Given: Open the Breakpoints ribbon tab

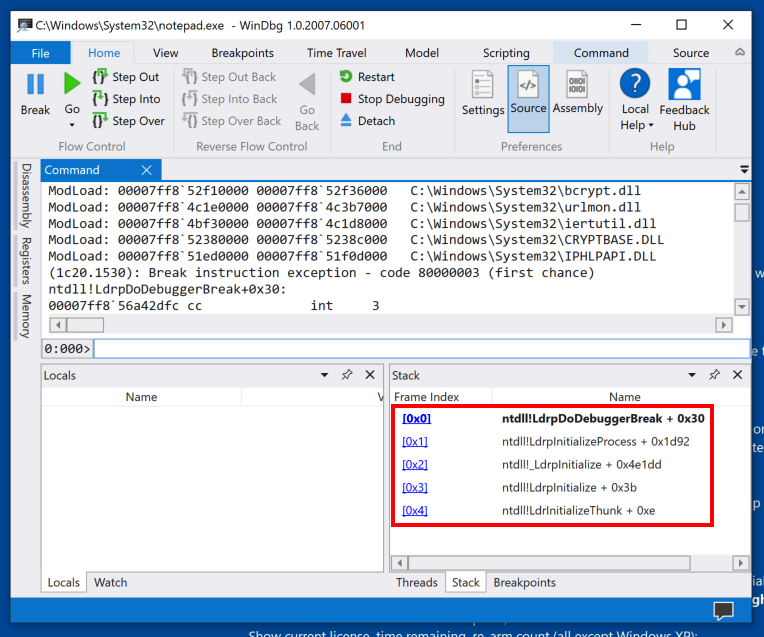Looking at the screenshot, I should click(x=243, y=53).
